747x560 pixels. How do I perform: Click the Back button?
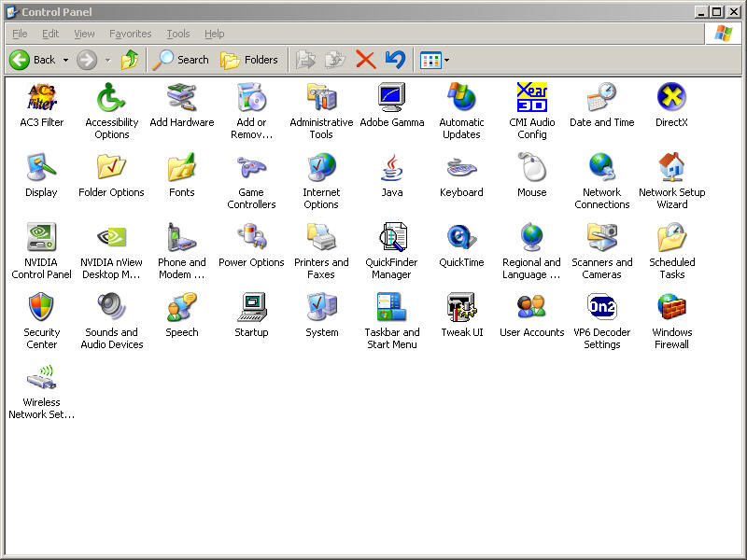(33, 60)
